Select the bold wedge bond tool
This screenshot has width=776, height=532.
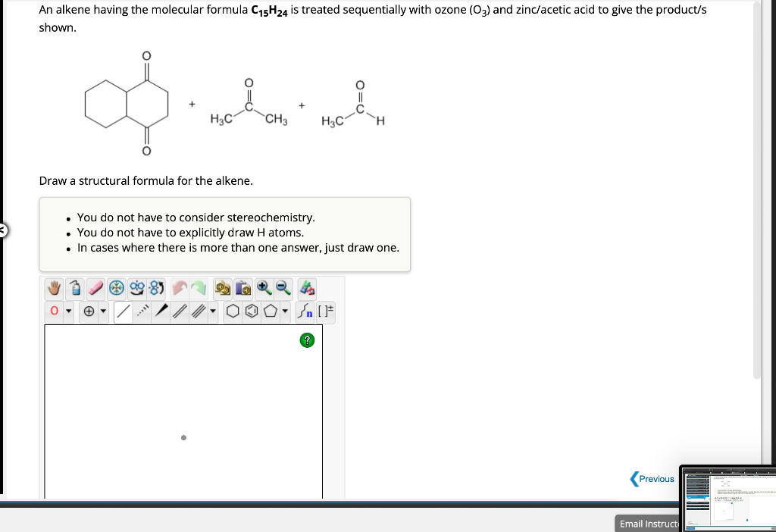point(161,311)
